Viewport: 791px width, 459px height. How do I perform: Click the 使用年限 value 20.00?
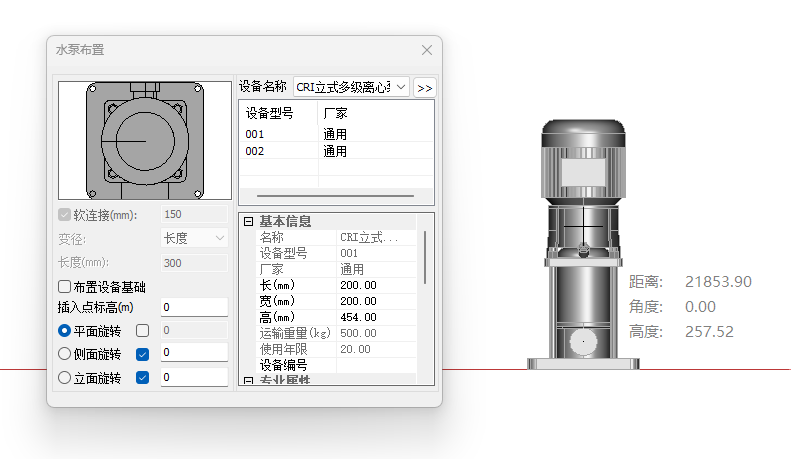(376, 349)
